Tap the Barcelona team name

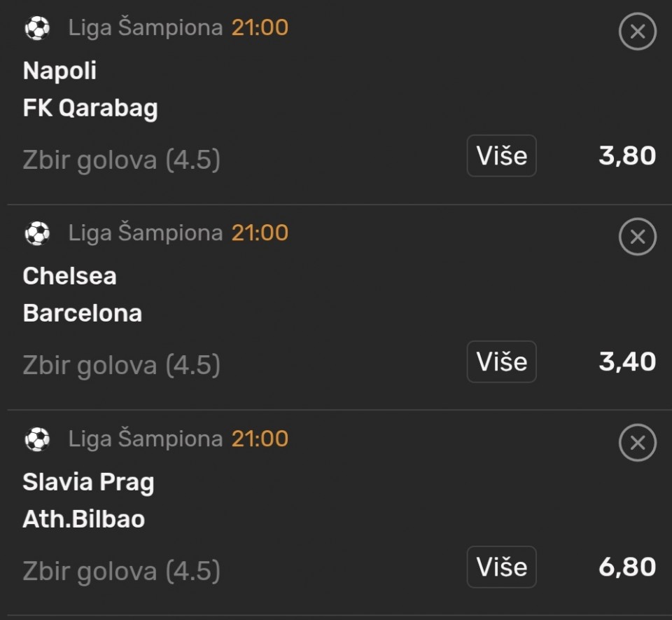point(83,313)
